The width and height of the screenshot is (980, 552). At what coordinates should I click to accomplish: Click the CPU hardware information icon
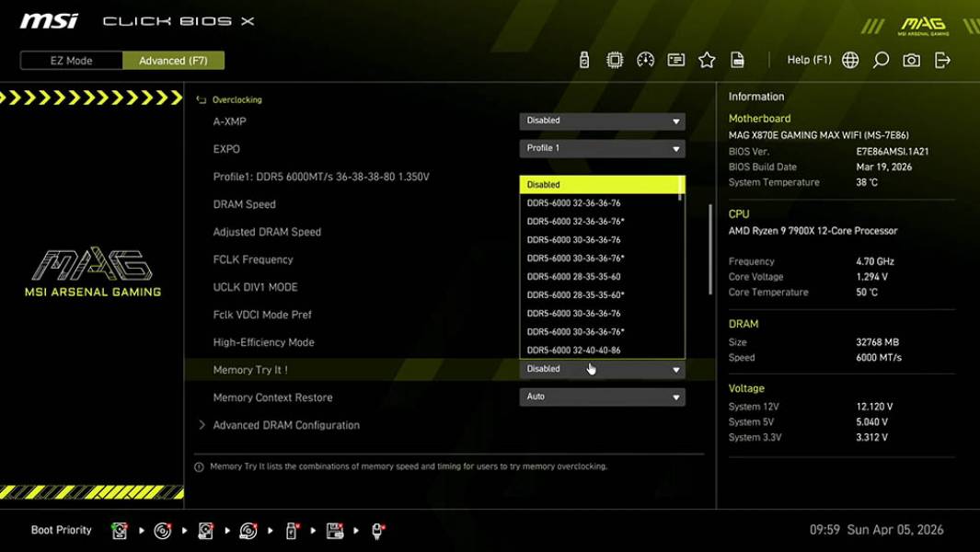tap(615, 59)
